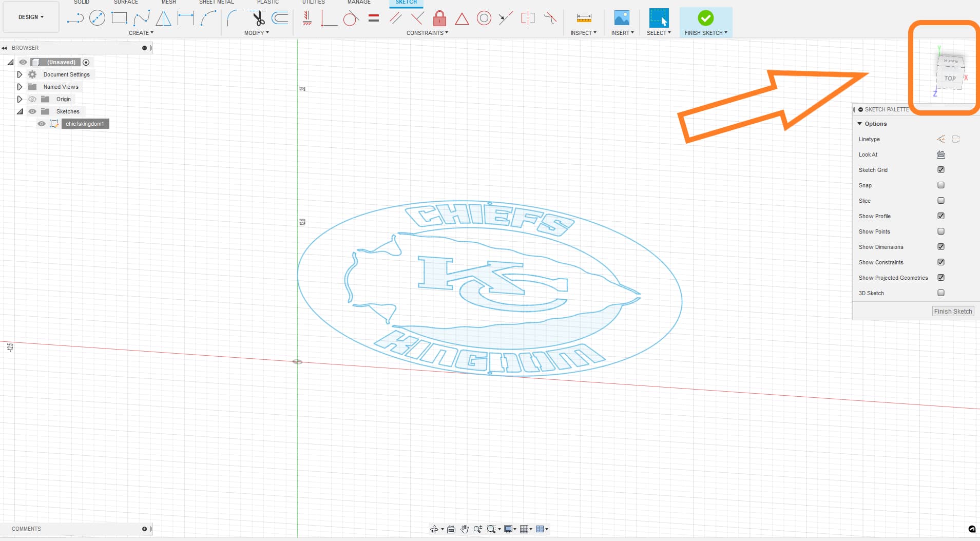This screenshot has width=980, height=541.
Task: Open the CONSTRAINTS dropdown menu
Action: tap(427, 33)
